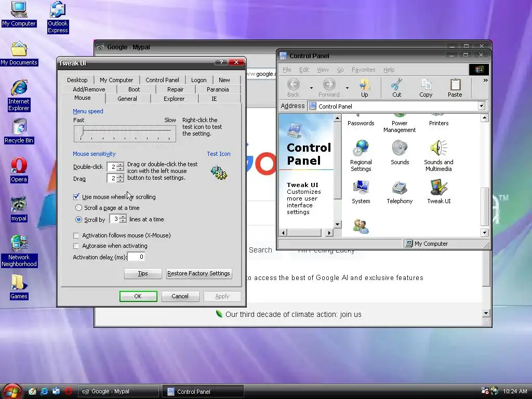The image size is (532, 399).
Task: Click Control Panel taskbar button
Action: click(203, 392)
